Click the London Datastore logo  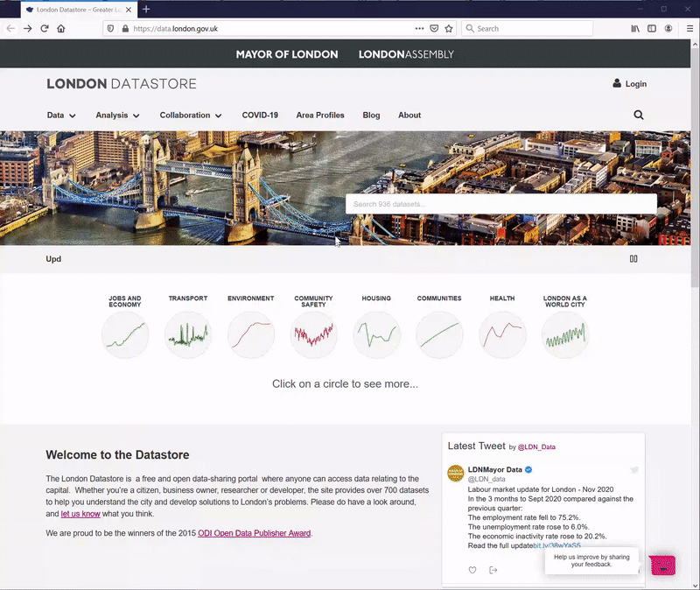click(x=122, y=84)
